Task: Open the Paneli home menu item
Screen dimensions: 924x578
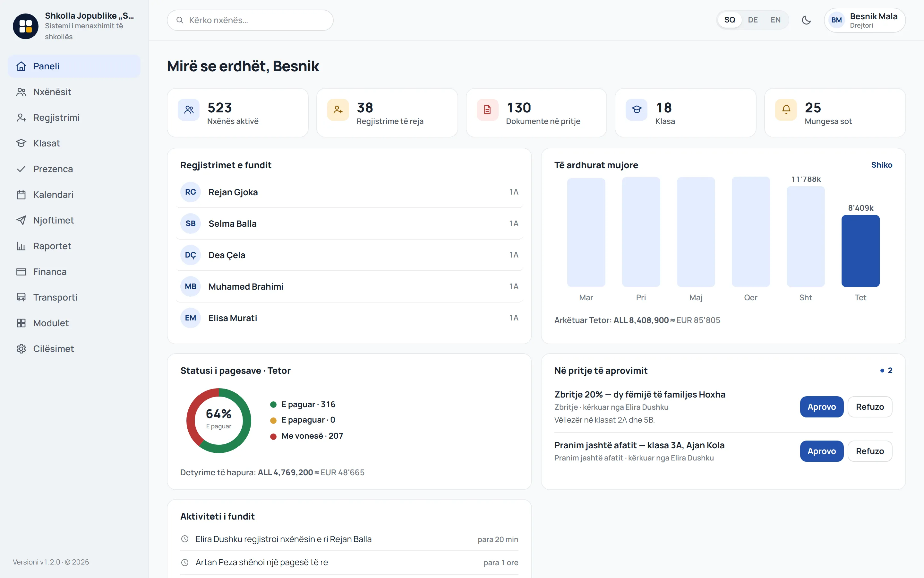Action: (74, 66)
